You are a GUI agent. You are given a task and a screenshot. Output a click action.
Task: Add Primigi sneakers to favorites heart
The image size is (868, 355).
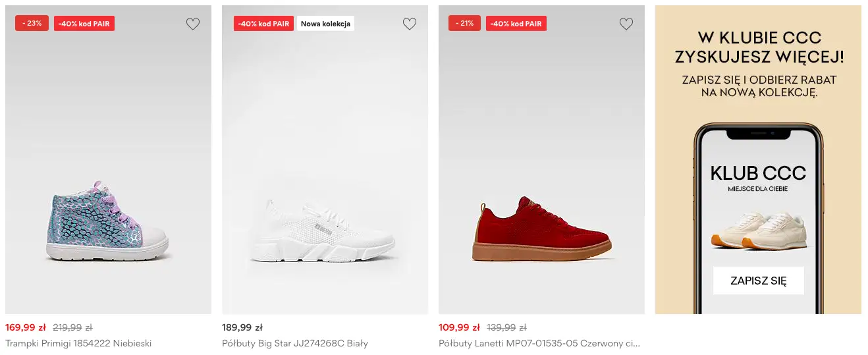coord(192,24)
